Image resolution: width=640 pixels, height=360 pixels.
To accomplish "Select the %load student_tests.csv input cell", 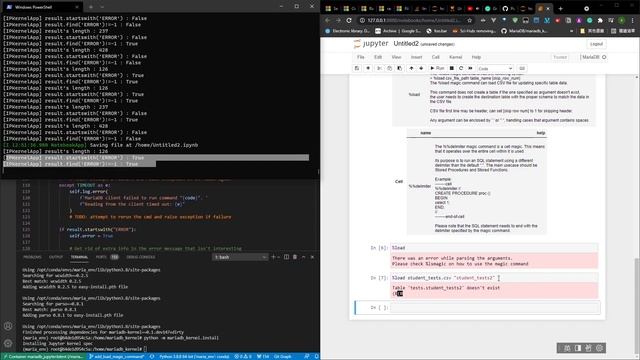I will coord(494,278).
